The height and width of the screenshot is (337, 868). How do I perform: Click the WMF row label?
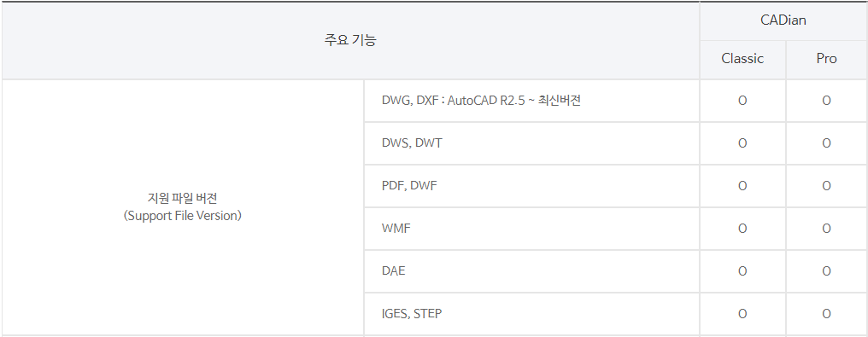pyautogui.click(x=396, y=228)
